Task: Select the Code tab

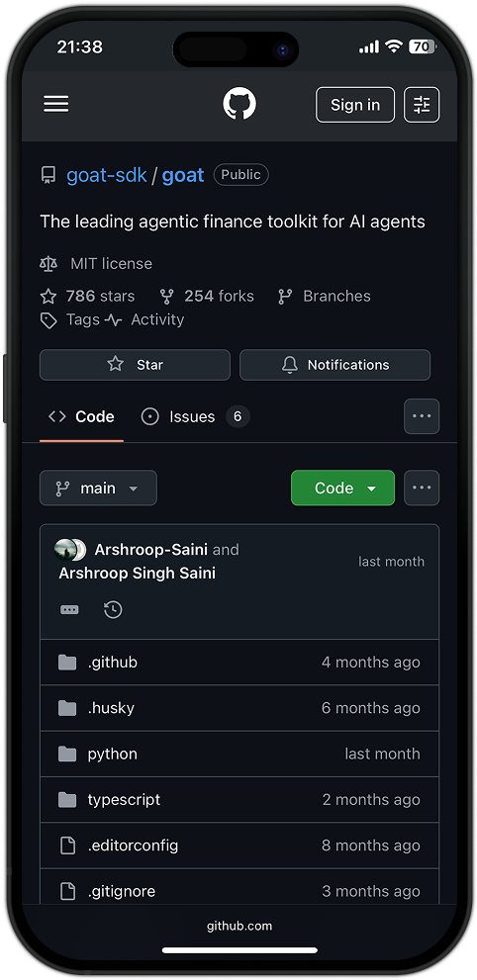Action: (x=81, y=417)
